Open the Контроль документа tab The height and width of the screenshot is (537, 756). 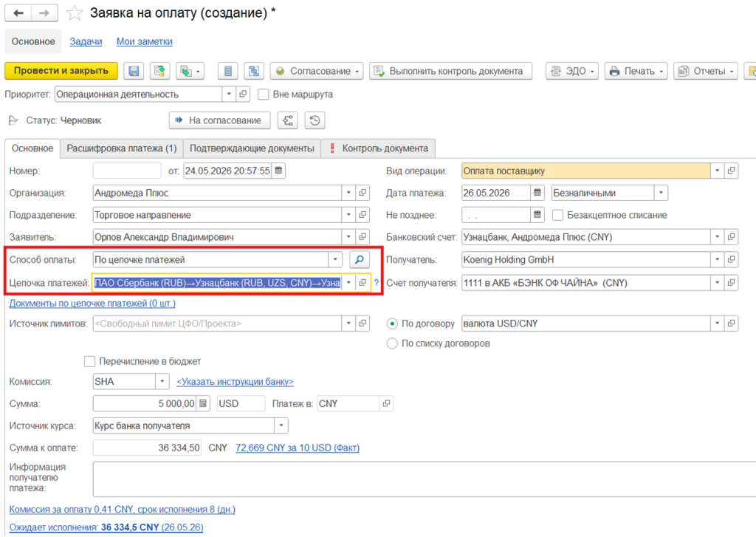[379, 148]
